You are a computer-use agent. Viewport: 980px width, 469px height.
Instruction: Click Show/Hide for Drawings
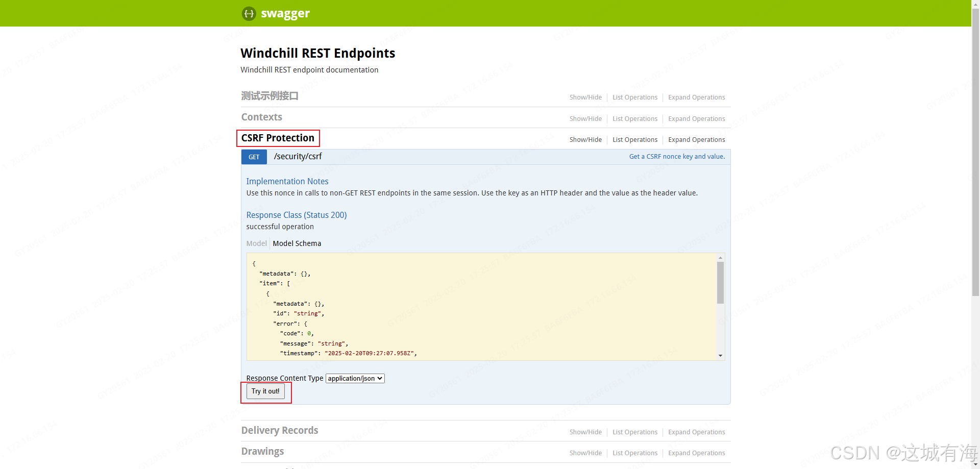pos(585,453)
